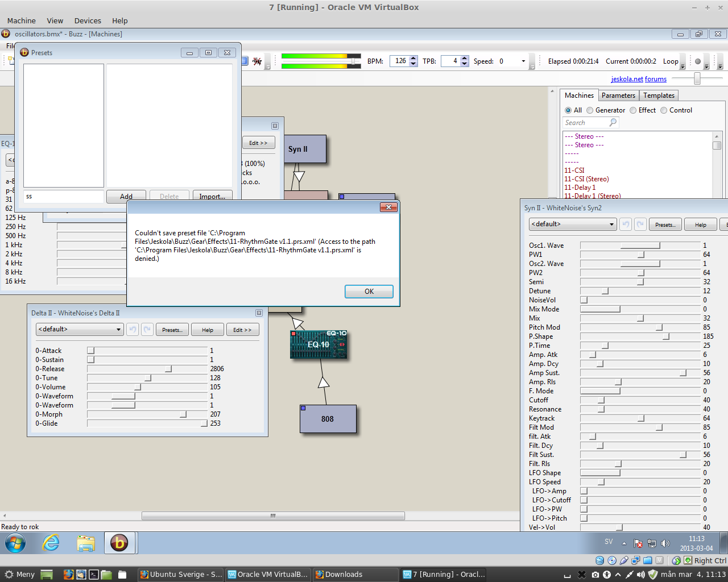
Task: Click redo arrow in Delta II window
Action: (147, 330)
